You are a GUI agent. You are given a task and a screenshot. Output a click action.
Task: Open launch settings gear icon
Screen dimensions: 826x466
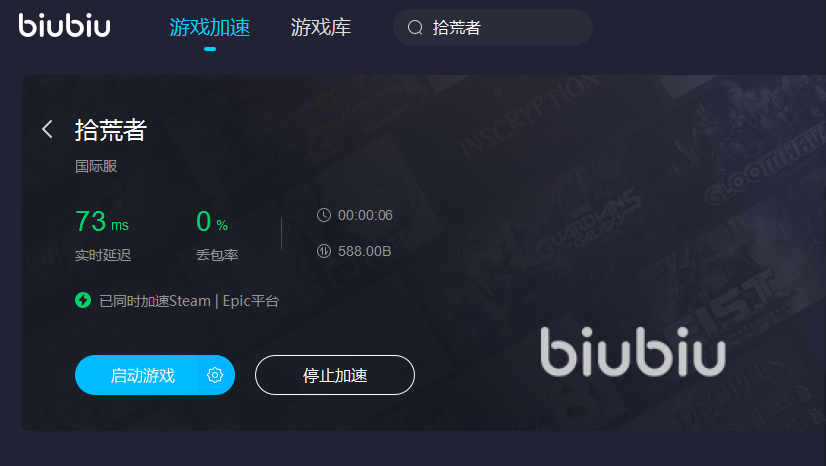click(x=215, y=375)
